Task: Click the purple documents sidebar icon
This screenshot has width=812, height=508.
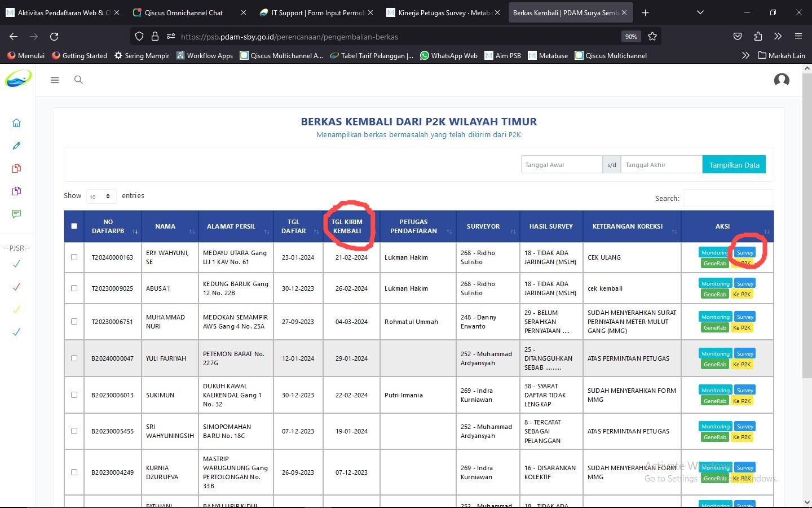Action: [x=16, y=191]
